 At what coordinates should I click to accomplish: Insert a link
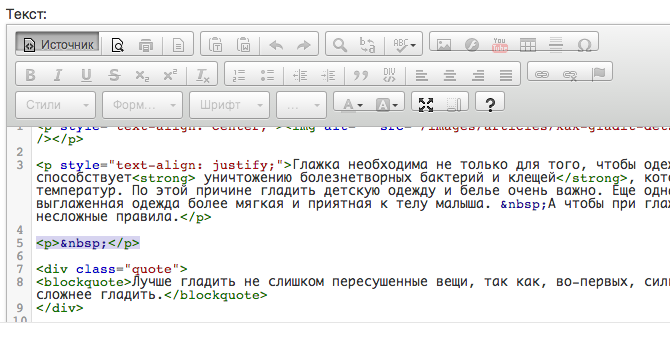[x=542, y=74]
